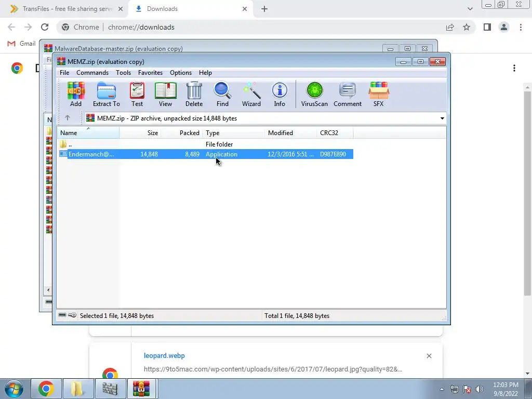Open Chrome three-dot menu

click(x=521, y=27)
